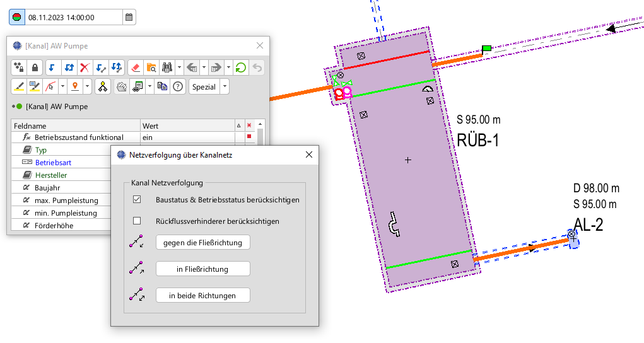The image size is (644, 343).
Task: Enable Rückflussverhinderer berücksichtigen checkbox
Action: [137, 221]
